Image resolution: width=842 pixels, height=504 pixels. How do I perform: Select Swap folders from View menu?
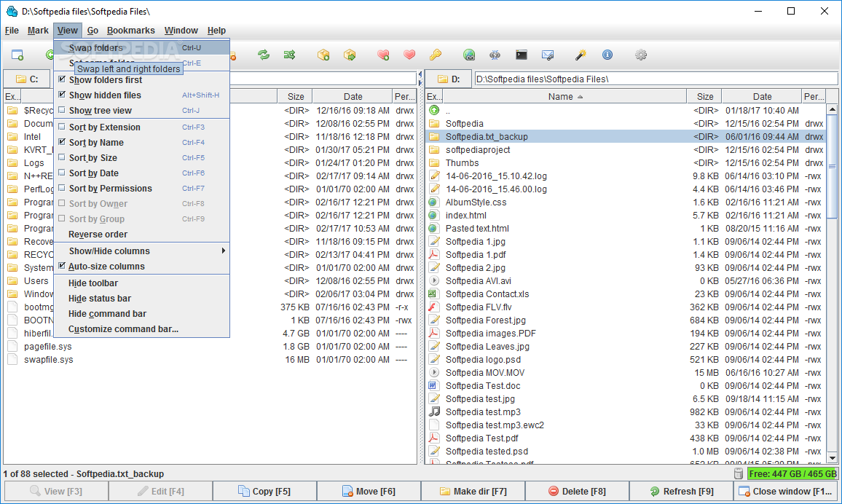pyautogui.click(x=142, y=48)
